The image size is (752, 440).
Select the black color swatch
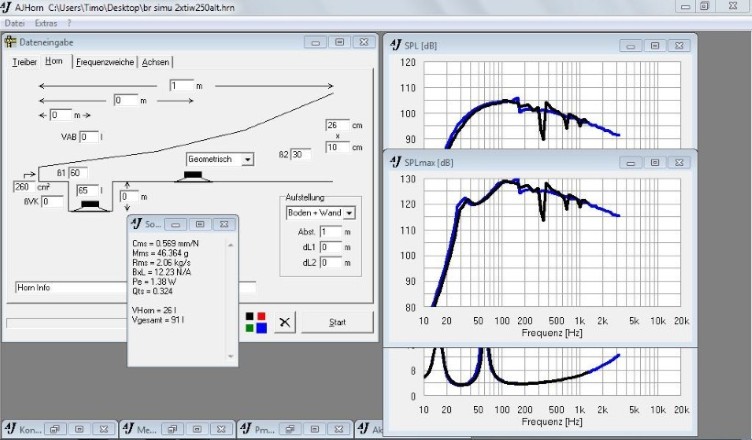(250, 316)
